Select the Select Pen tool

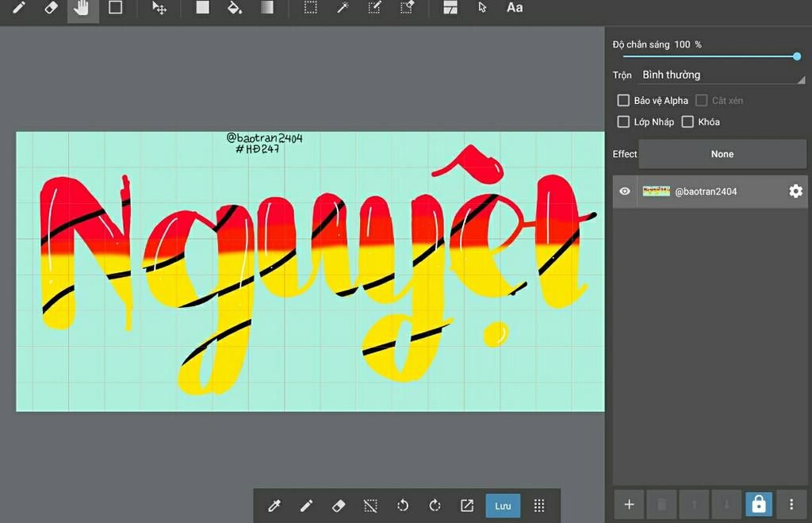pyautogui.click(x=374, y=8)
